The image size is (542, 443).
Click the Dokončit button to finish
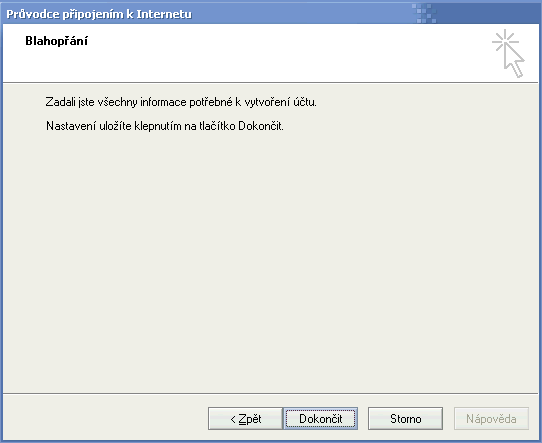click(320, 418)
